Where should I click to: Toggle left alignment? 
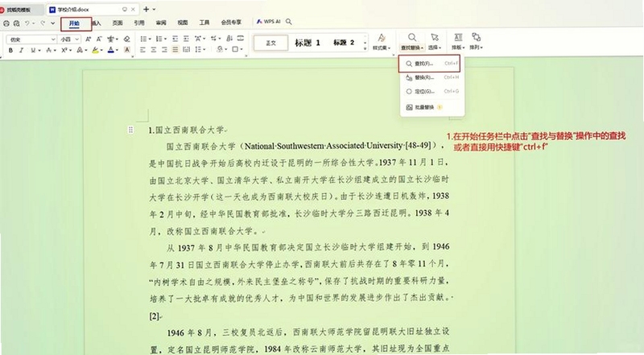143,49
